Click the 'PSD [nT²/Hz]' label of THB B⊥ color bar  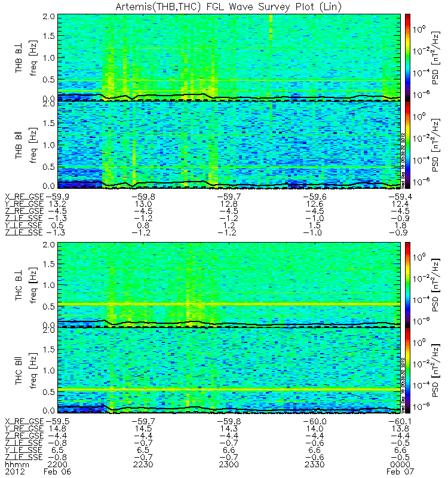click(x=436, y=58)
